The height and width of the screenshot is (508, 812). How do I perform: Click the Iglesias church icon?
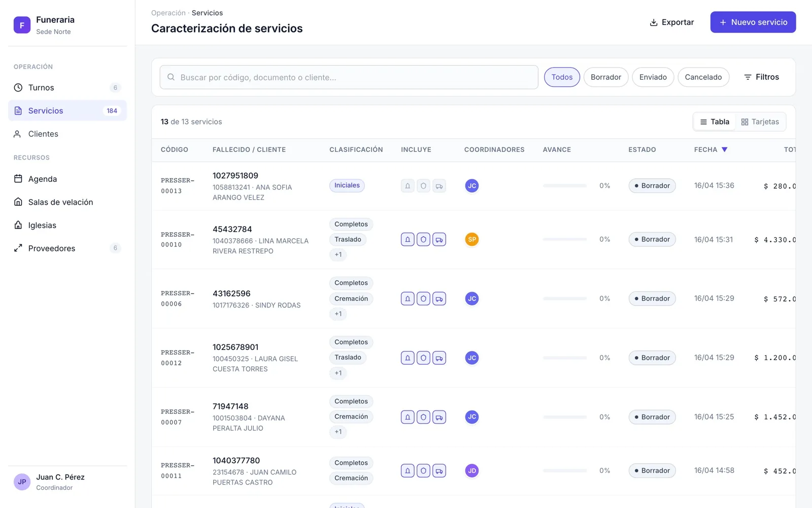18,225
